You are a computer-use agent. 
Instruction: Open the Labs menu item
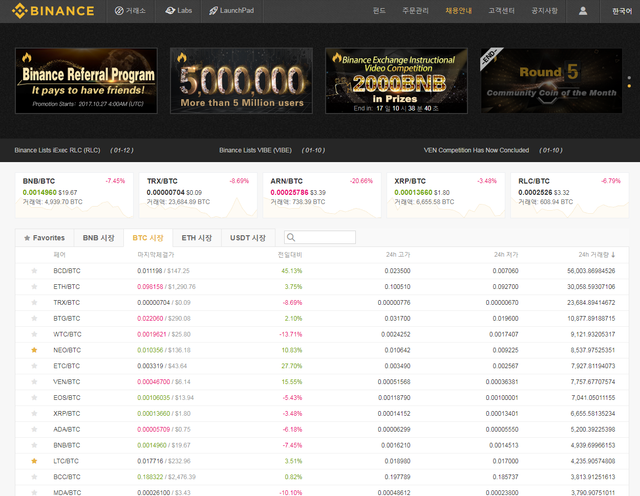point(178,11)
